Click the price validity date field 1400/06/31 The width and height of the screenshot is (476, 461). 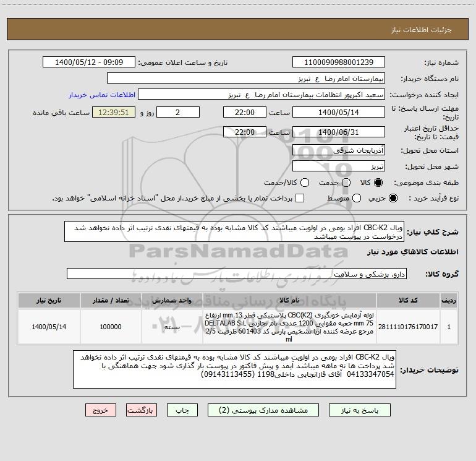(339, 132)
